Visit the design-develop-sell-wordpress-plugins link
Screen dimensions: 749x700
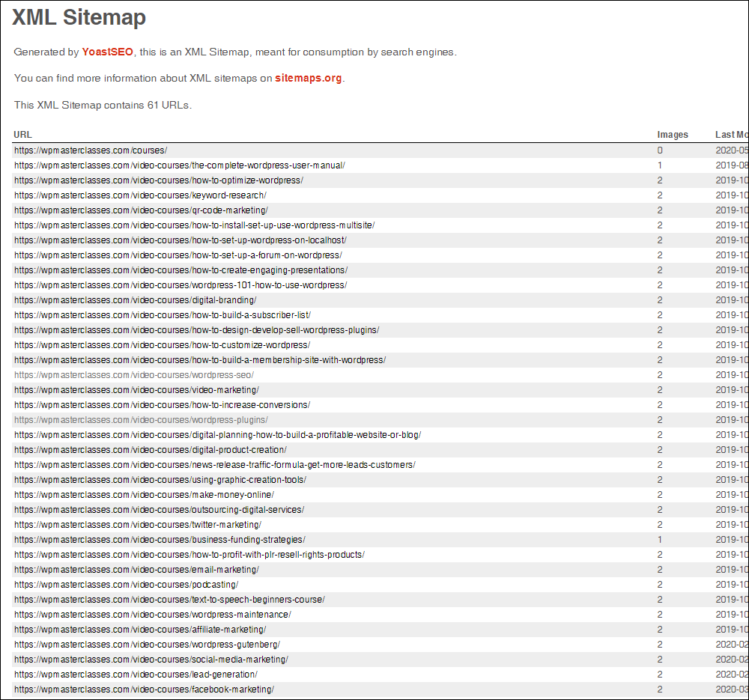pos(197,330)
